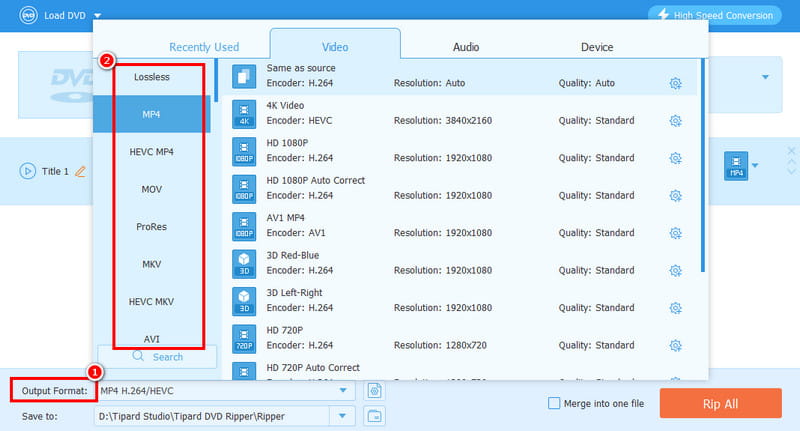Screen dimensions: 800x431
Task: Click 'Resolution: 1280x720' text
Action: [x=440, y=345]
